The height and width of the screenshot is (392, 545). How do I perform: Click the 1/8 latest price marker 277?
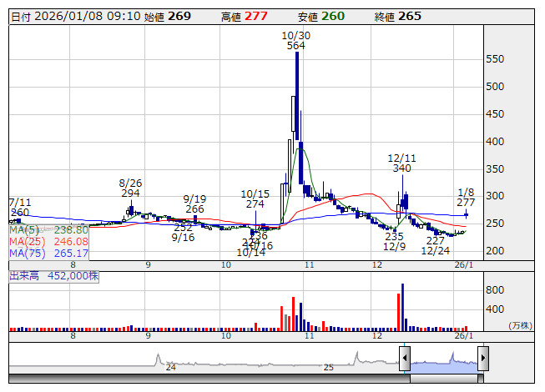click(x=466, y=203)
